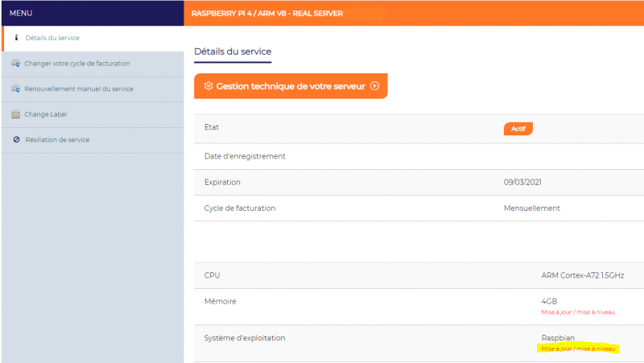Click the Raspberry Pi 4 / ARM V8 title

click(x=267, y=13)
